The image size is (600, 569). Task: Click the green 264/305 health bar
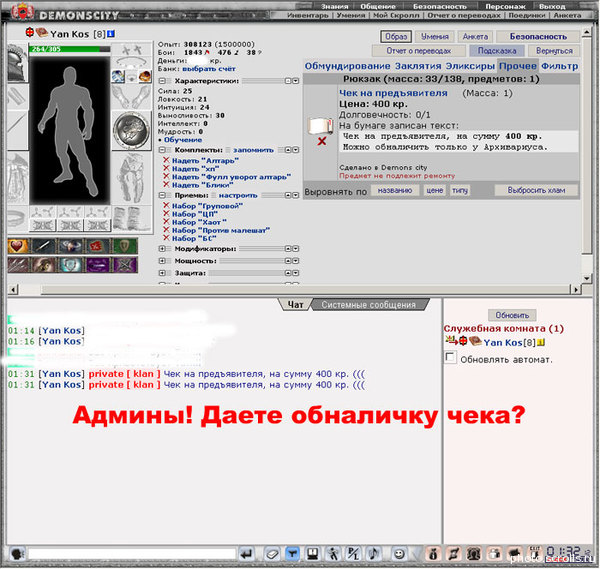click(x=70, y=49)
